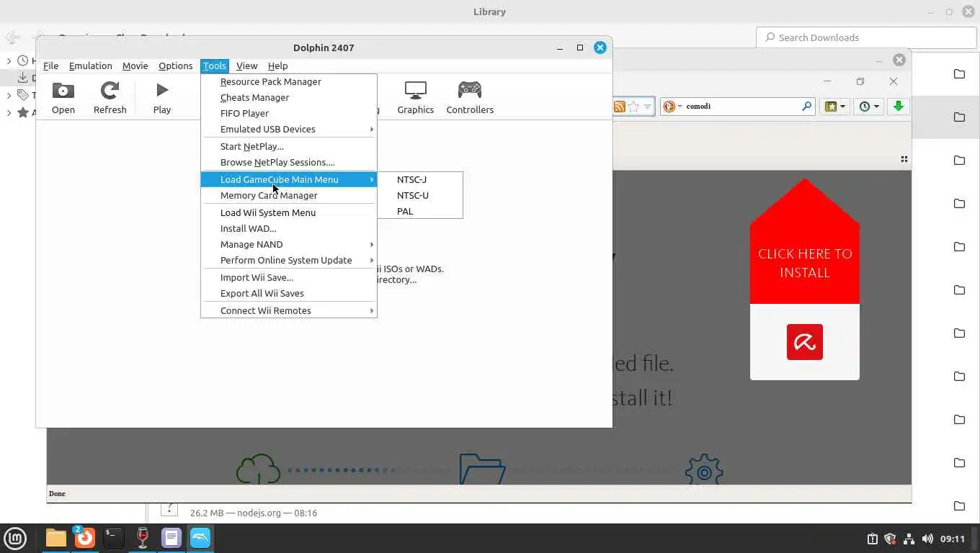Open Graphics settings from Dolphin toolbar
Screen dimensions: 980x553
[x=416, y=97]
